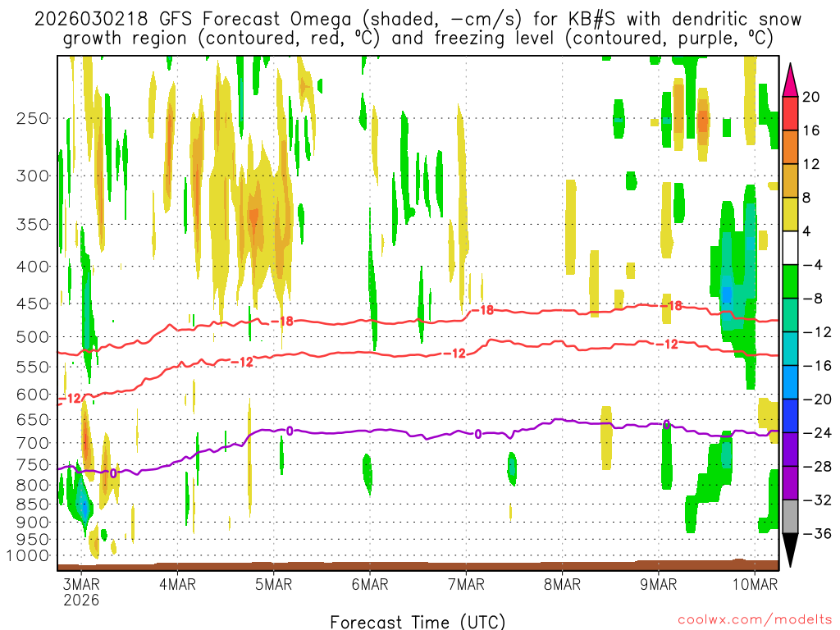Click the 500 pressure level label

click(x=33, y=337)
